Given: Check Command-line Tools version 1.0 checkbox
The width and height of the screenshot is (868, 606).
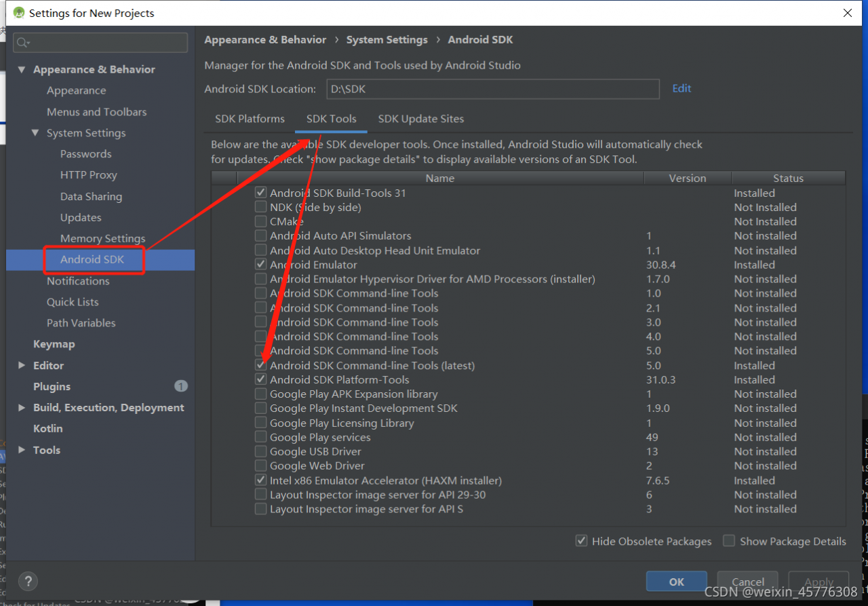Looking at the screenshot, I should [x=260, y=293].
